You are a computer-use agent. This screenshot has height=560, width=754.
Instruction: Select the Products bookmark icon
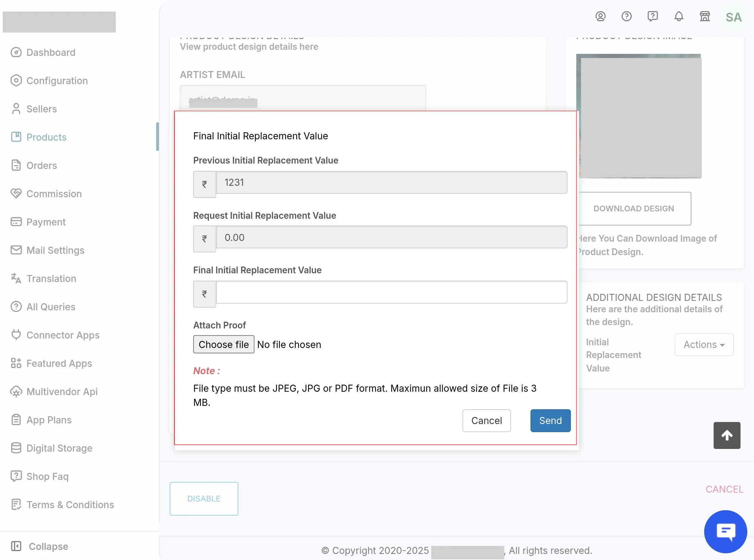[x=16, y=137]
